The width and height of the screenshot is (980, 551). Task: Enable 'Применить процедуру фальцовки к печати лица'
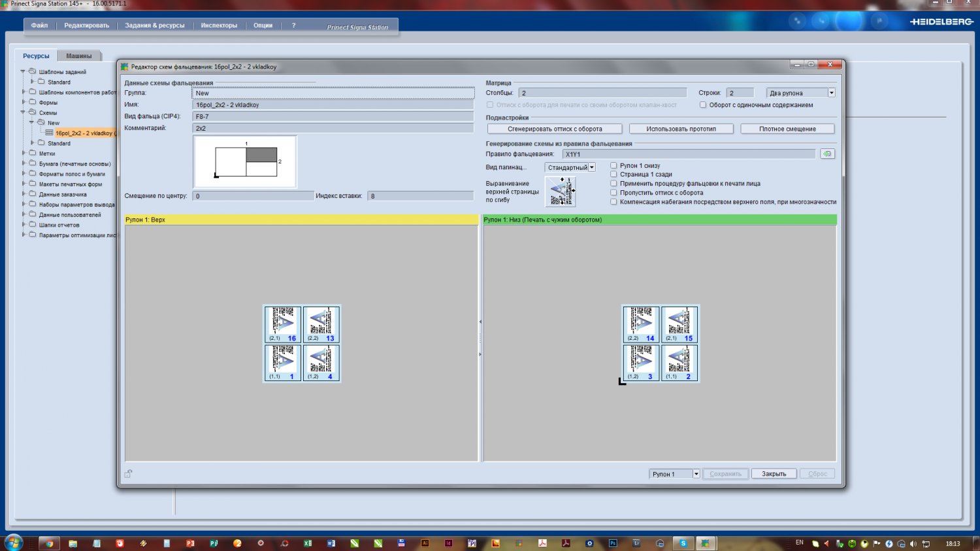pos(613,184)
